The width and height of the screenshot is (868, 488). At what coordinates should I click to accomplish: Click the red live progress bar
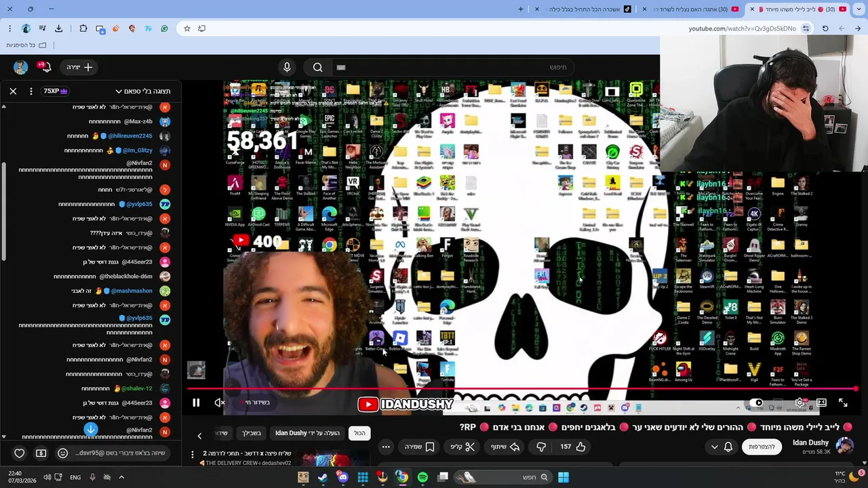pos(522,389)
